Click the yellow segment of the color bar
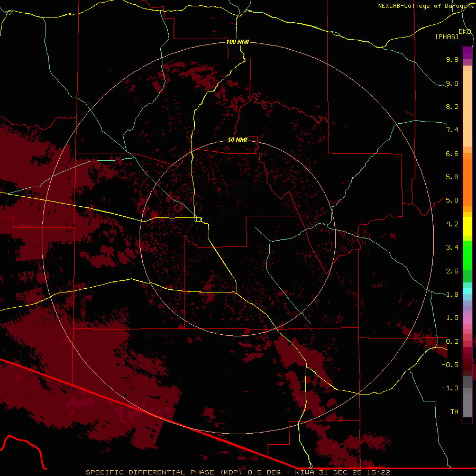Viewport: 476px width, 476px height. pos(467,226)
